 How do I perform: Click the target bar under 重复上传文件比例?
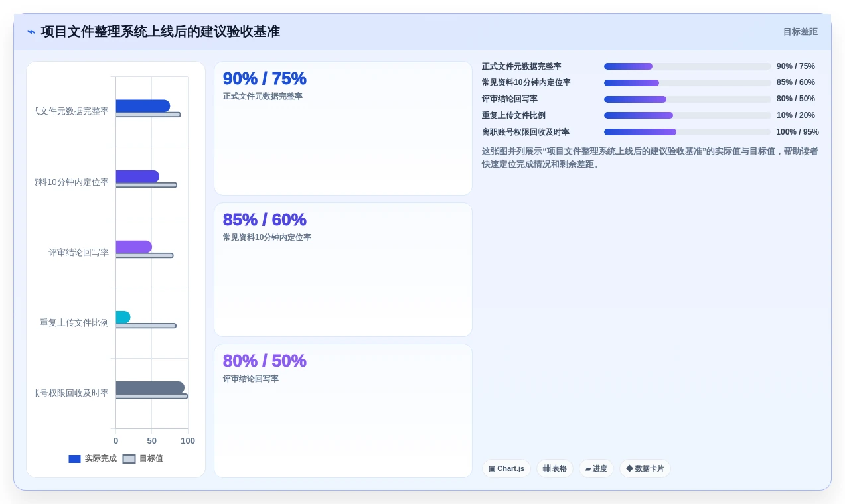coord(146,326)
